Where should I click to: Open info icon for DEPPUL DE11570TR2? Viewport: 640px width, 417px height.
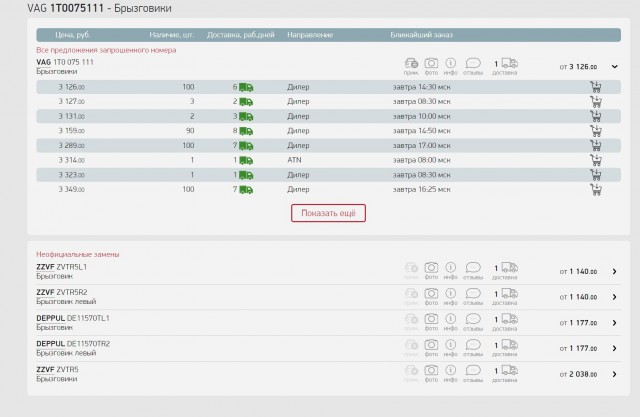coord(450,348)
